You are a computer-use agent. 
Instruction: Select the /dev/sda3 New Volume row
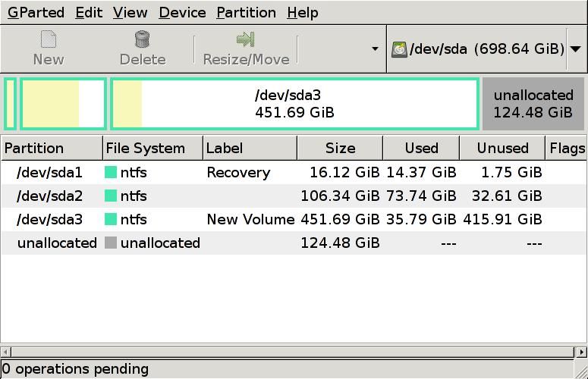click(250, 220)
